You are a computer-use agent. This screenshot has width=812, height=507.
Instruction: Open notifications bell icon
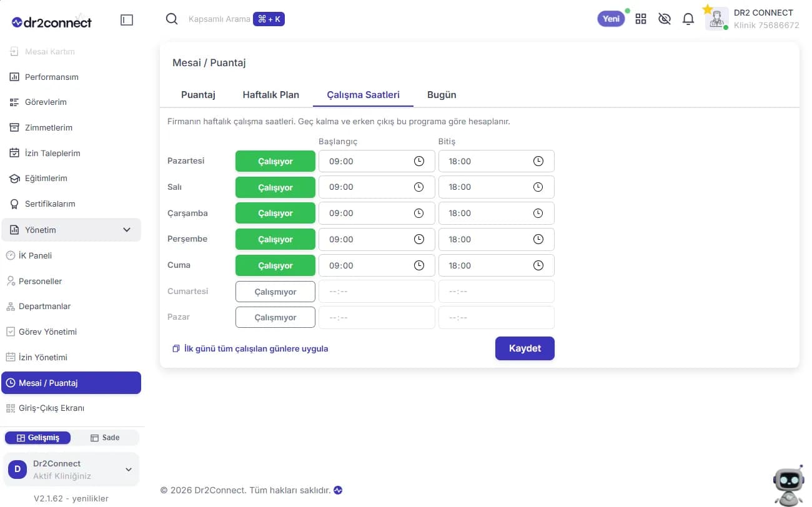pyautogui.click(x=688, y=19)
